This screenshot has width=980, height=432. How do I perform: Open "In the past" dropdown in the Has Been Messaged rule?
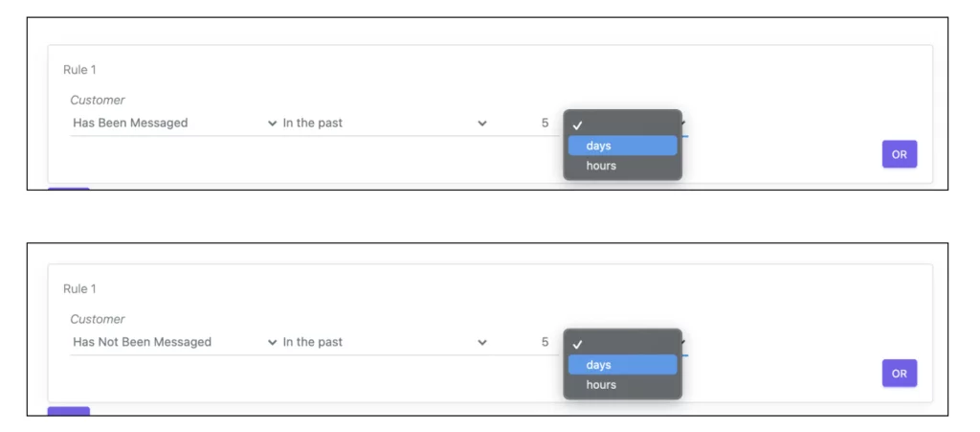[x=385, y=124]
